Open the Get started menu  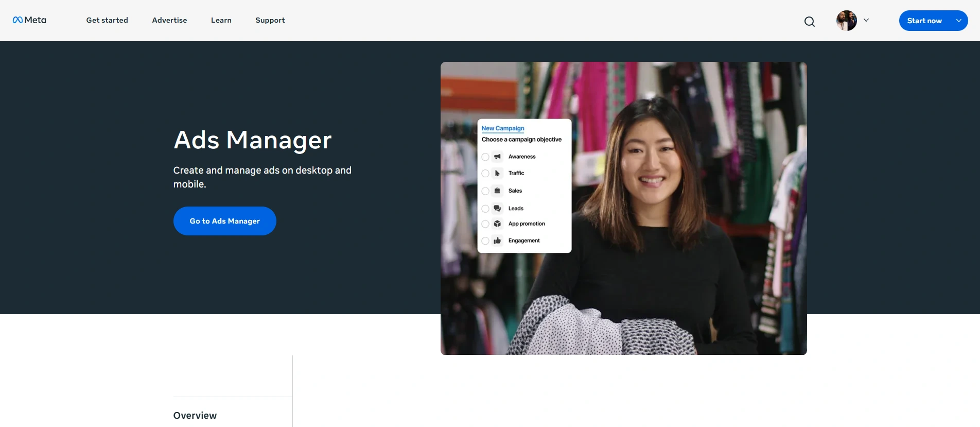(x=107, y=20)
